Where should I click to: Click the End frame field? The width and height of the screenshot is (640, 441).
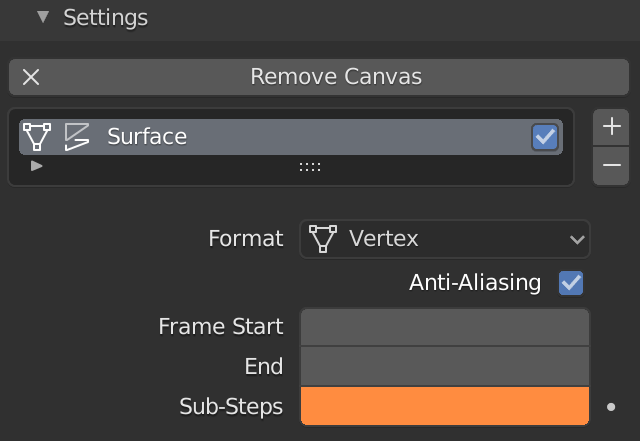[x=444, y=366]
